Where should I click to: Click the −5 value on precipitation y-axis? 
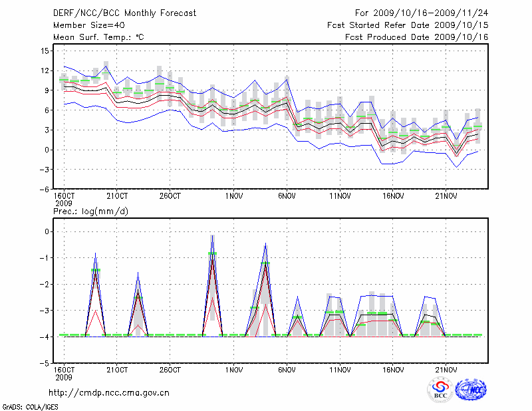44,364
